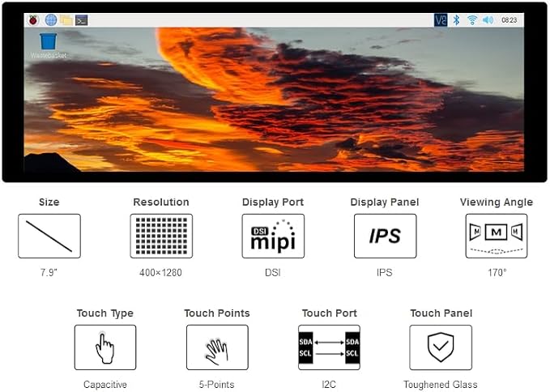The height and width of the screenshot is (392, 550).
Task: Click the Size diagonal line icon
Action: pos(49,236)
